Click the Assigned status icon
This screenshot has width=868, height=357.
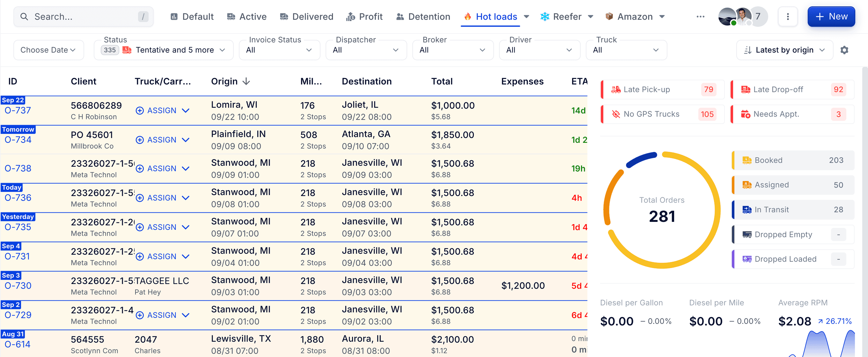click(747, 185)
